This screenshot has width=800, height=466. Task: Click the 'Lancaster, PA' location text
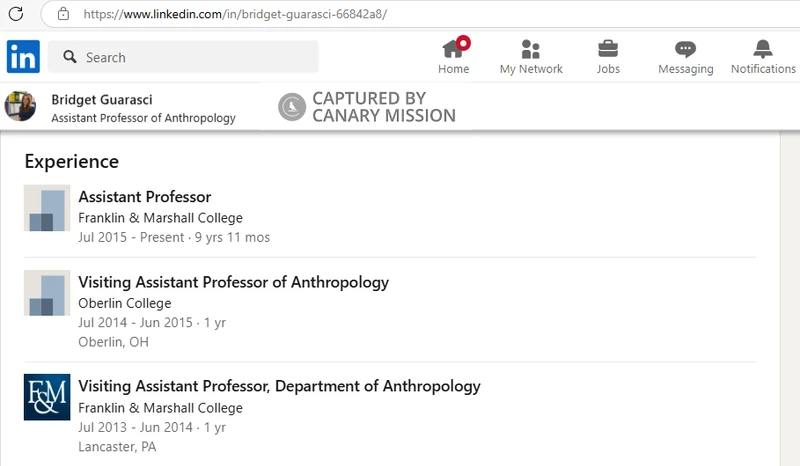[117, 447]
